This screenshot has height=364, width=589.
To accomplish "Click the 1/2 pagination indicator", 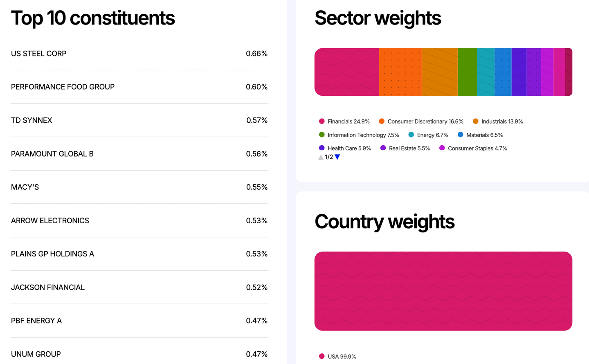I will point(329,157).
